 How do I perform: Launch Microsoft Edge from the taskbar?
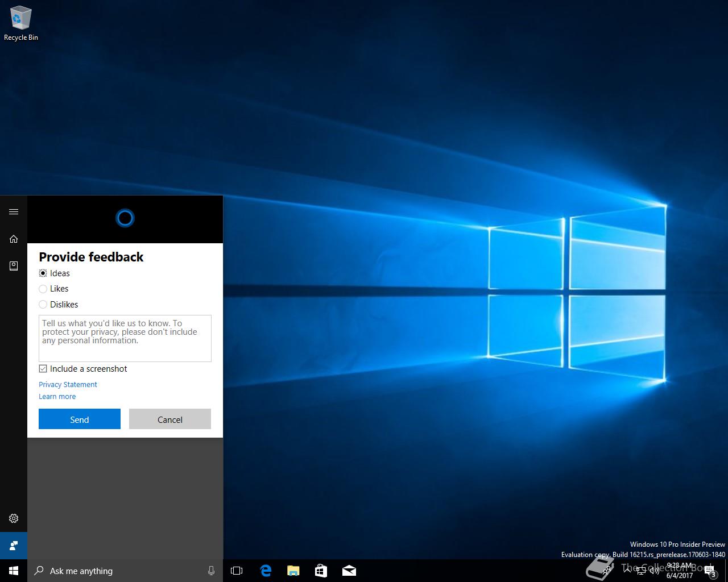tap(266, 571)
